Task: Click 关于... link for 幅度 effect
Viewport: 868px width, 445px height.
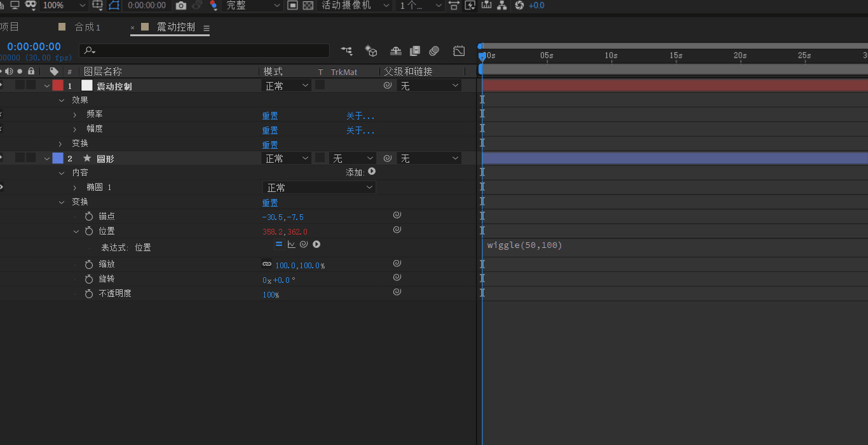Action: (360, 130)
